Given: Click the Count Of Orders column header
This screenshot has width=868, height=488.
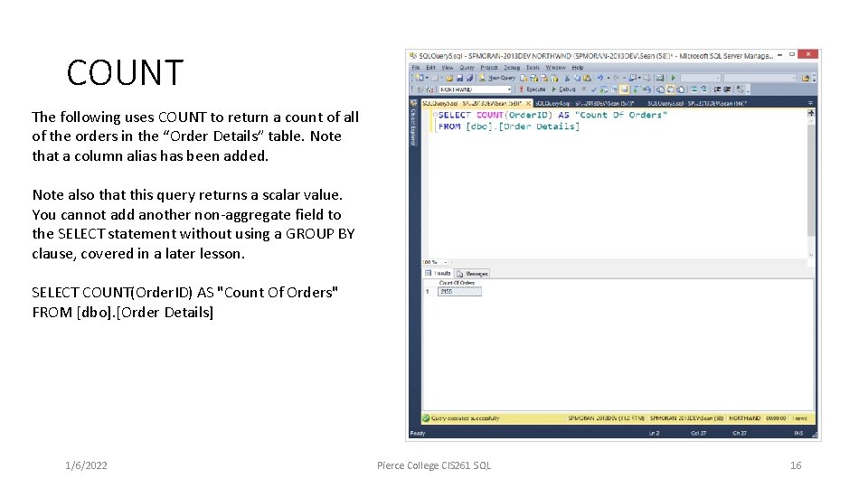Looking at the screenshot, I should click(x=457, y=283).
